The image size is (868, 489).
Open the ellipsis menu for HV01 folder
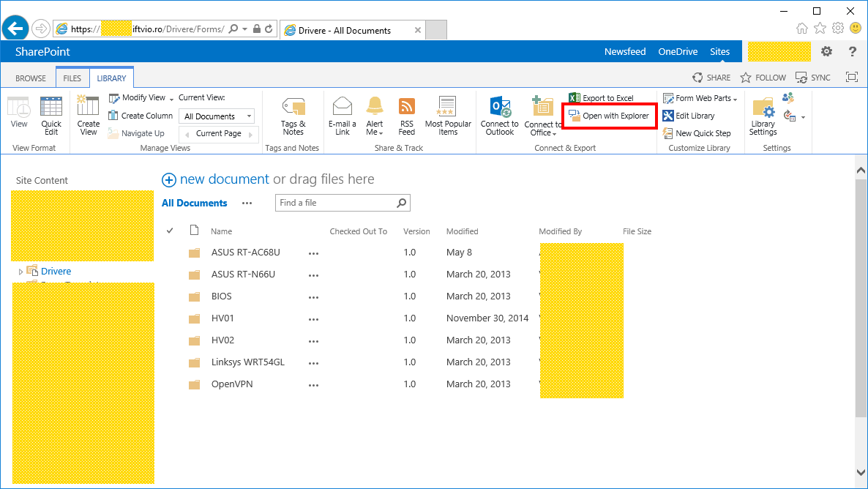(313, 319)
